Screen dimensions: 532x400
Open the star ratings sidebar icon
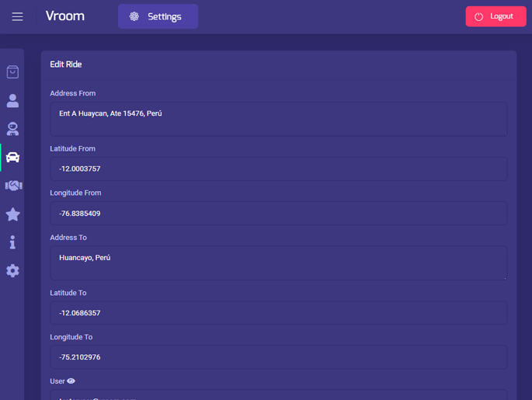coord(12,214)
